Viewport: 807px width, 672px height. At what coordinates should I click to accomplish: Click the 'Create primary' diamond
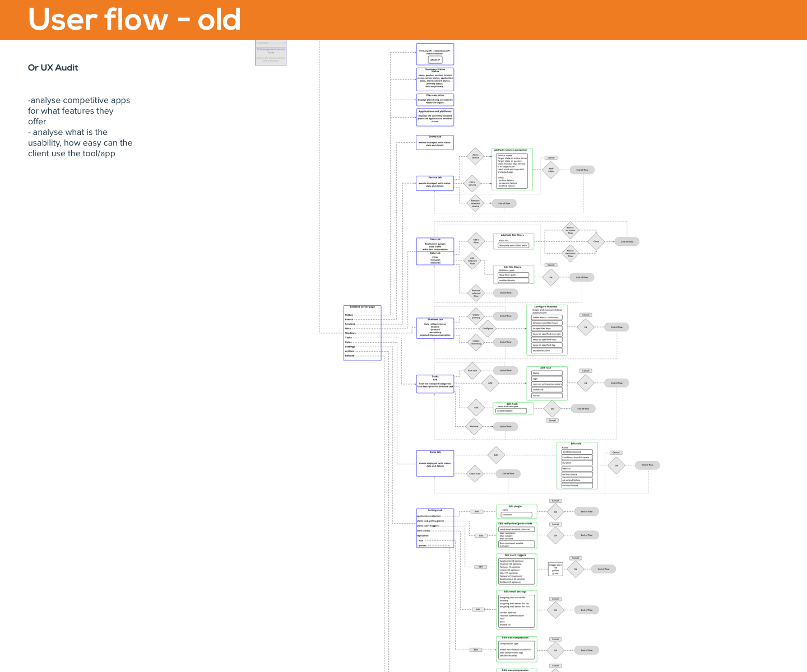pos(476,316)
